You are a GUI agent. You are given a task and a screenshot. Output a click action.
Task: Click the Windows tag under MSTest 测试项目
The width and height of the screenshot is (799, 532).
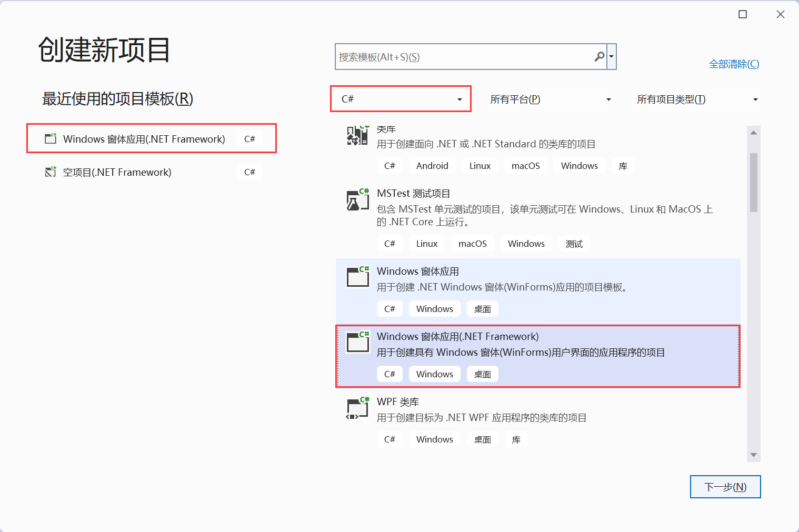tap(526, 244)
